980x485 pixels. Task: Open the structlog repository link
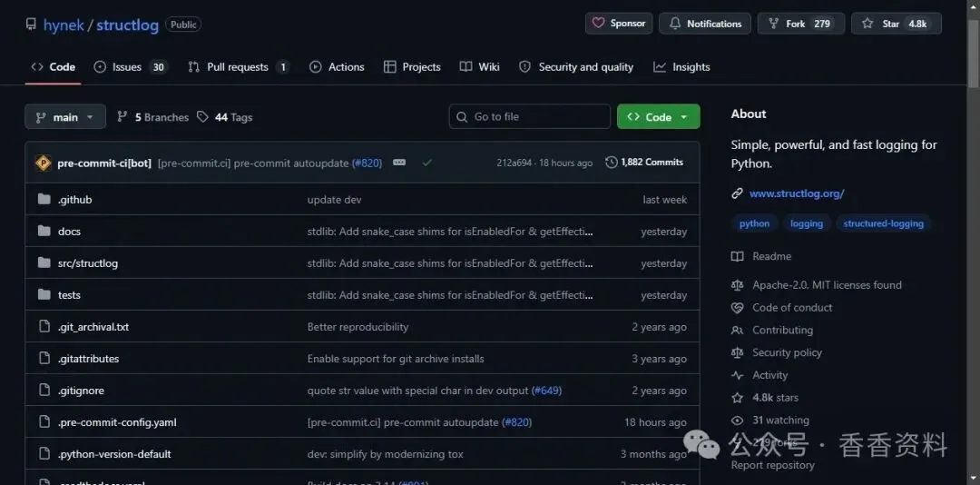pyautogui.click(x=128, y=25)
